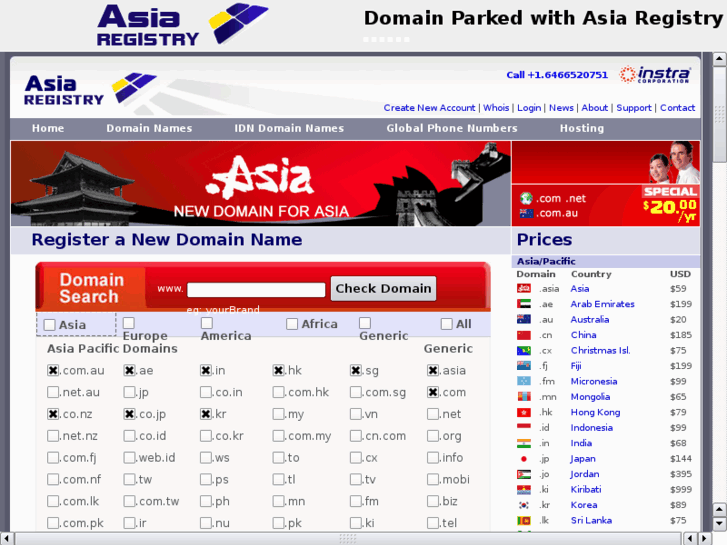This screenshot has width=727, height=545.
Task: Click the Japan flag icon
Action: tap(524, 459)
